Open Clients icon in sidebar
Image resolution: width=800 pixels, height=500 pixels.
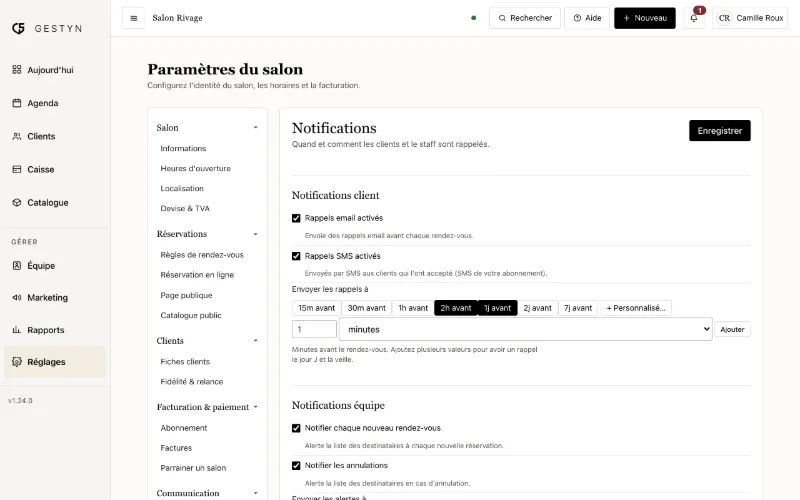(x=17, y=136)
